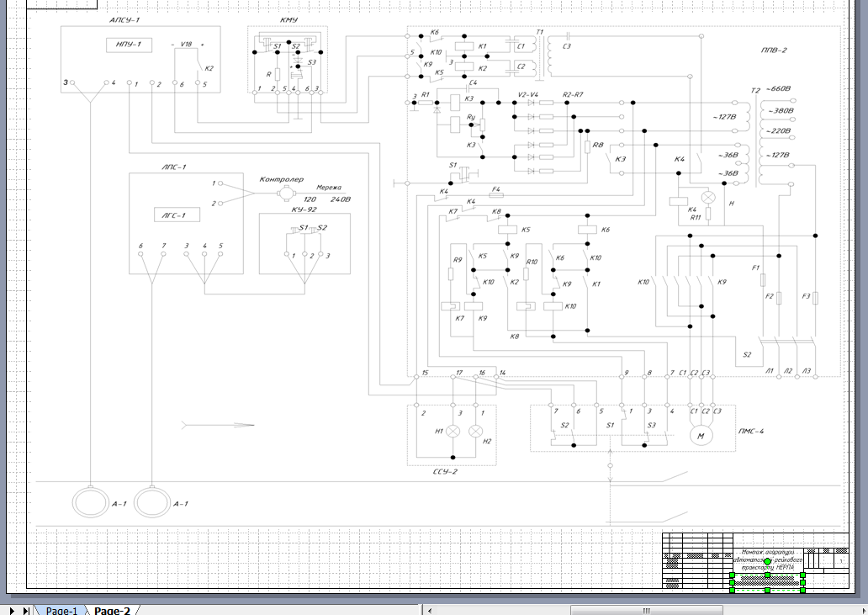Select the C4 capacitor label
This screenshot has height=615, width=868.
point(473,82)
